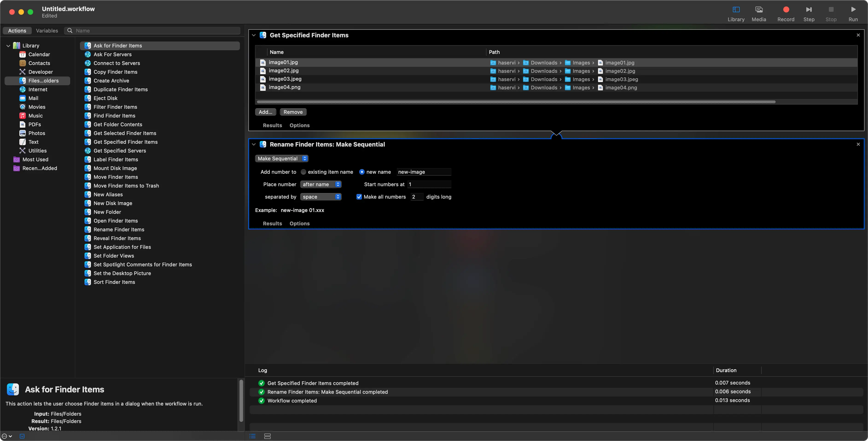Show the log list view icon

coord(252,436)
